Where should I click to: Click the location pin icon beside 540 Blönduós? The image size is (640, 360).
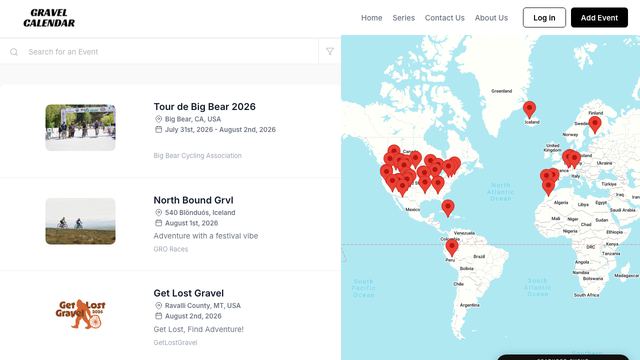158,212
